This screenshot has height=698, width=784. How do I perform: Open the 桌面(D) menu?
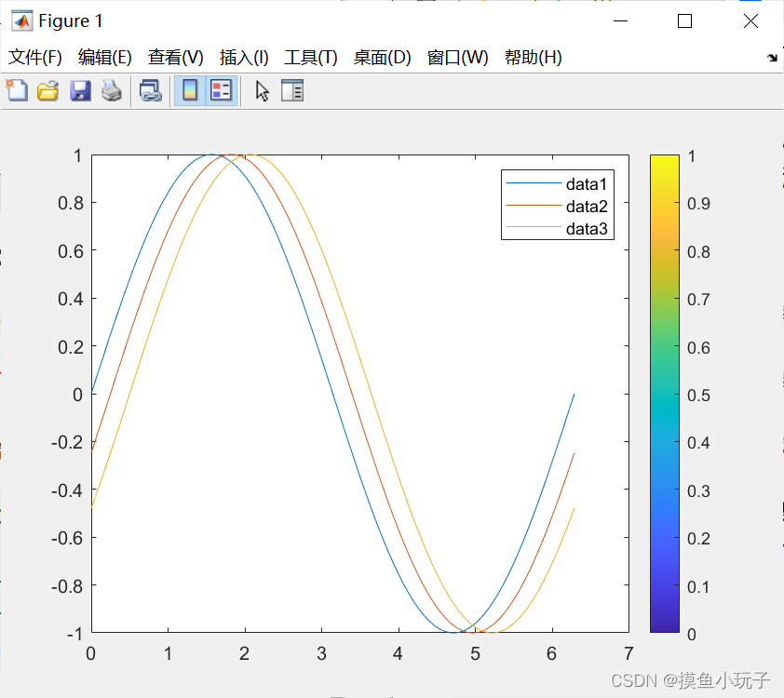(x=382, y=58)
